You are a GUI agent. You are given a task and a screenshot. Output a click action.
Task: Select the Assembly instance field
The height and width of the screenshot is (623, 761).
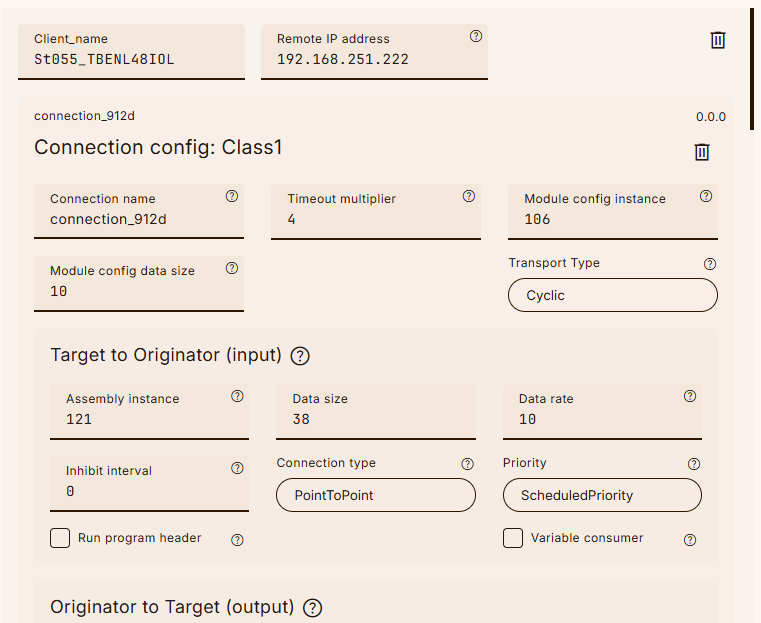pos(149,419)
